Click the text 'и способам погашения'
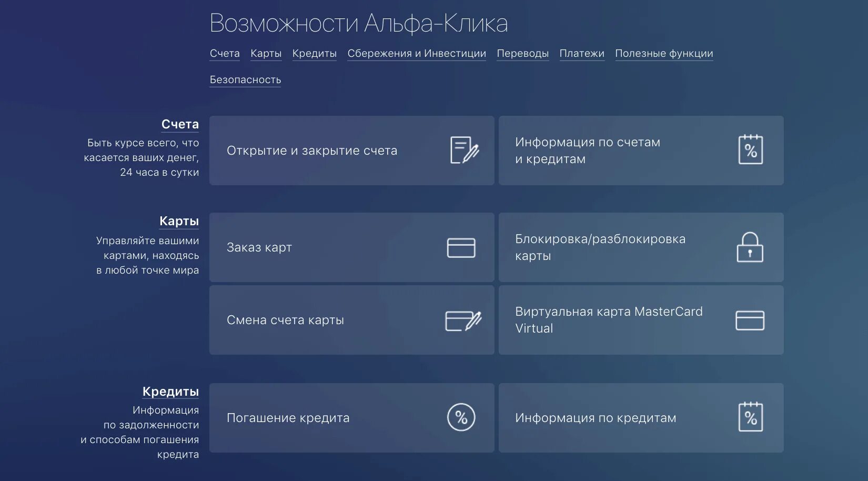The width and height of the screenshot is (868, 481). [x=139, y=440]
